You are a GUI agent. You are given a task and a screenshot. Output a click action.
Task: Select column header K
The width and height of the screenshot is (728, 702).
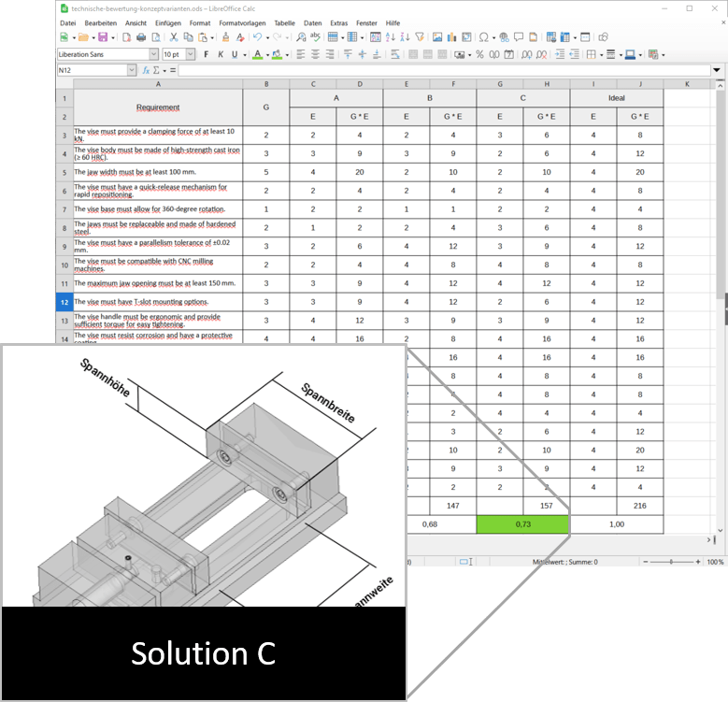[687, 84]
